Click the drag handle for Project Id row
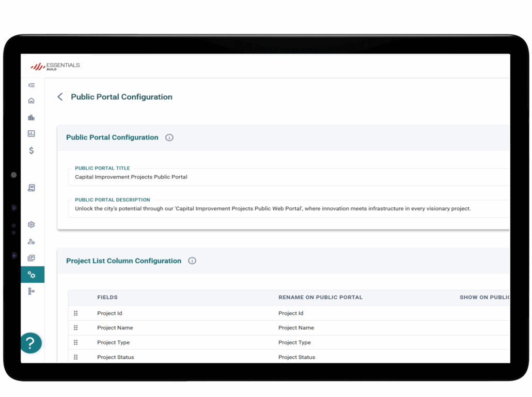The width and height of the screenshot is (532, 397). 76,313
